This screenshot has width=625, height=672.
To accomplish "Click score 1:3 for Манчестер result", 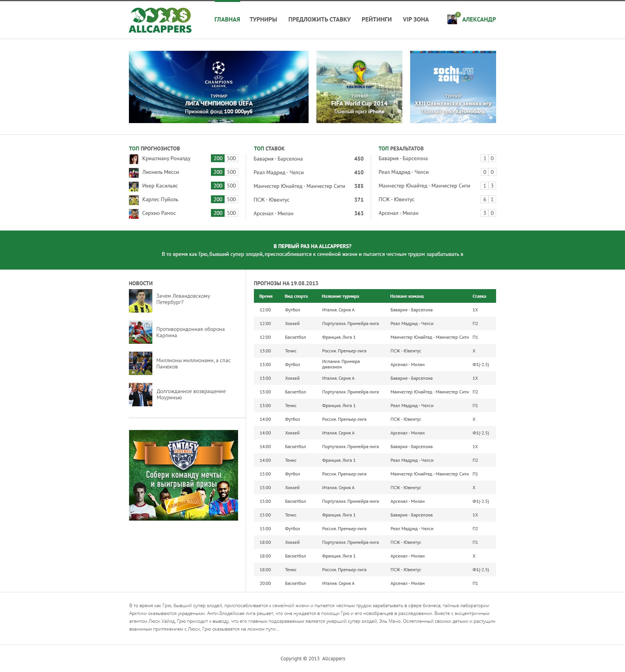I will (488, 186).
